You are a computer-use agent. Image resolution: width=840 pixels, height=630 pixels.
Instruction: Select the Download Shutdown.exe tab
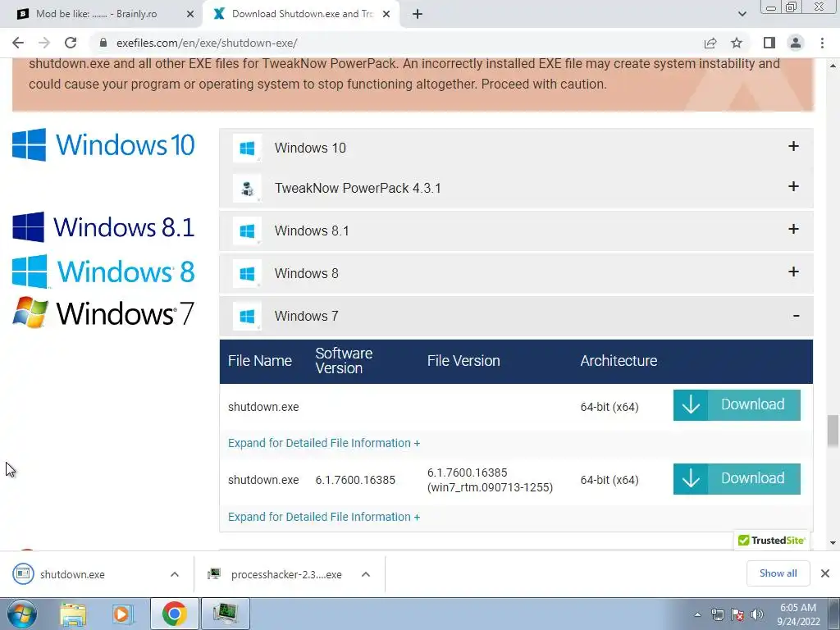302,14
